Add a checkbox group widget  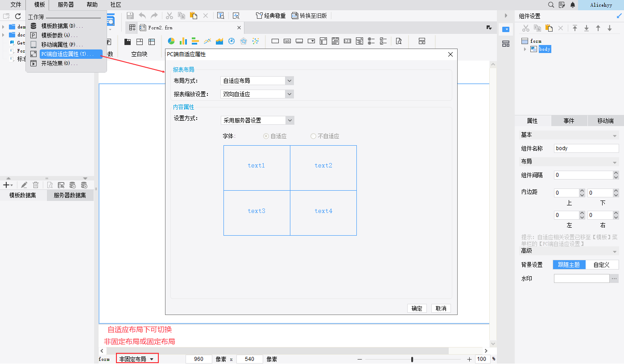(x=383, y=41)
